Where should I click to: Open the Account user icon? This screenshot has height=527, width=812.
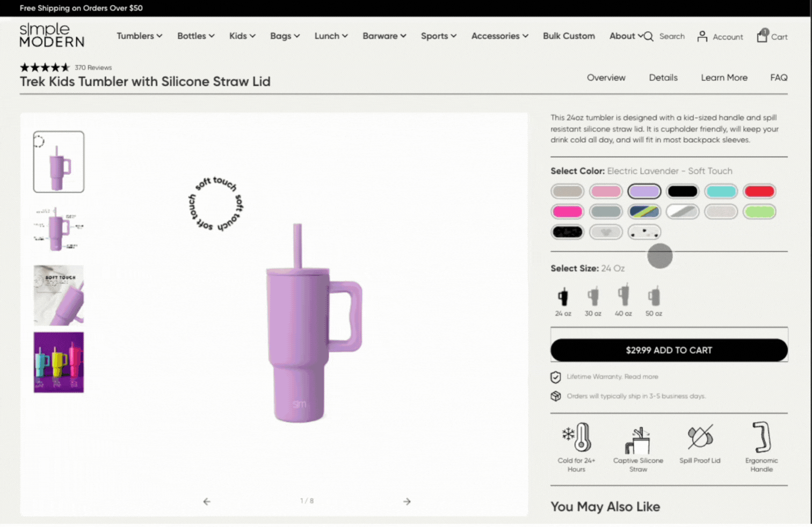click(702, 36)
